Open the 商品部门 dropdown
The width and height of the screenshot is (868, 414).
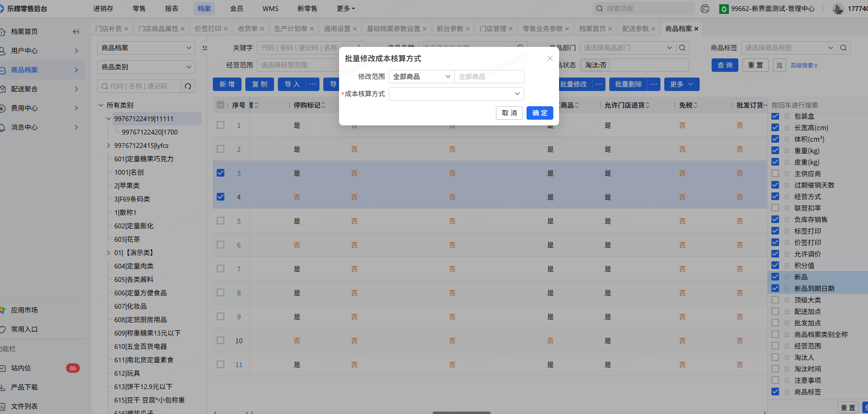coord(627,48)
